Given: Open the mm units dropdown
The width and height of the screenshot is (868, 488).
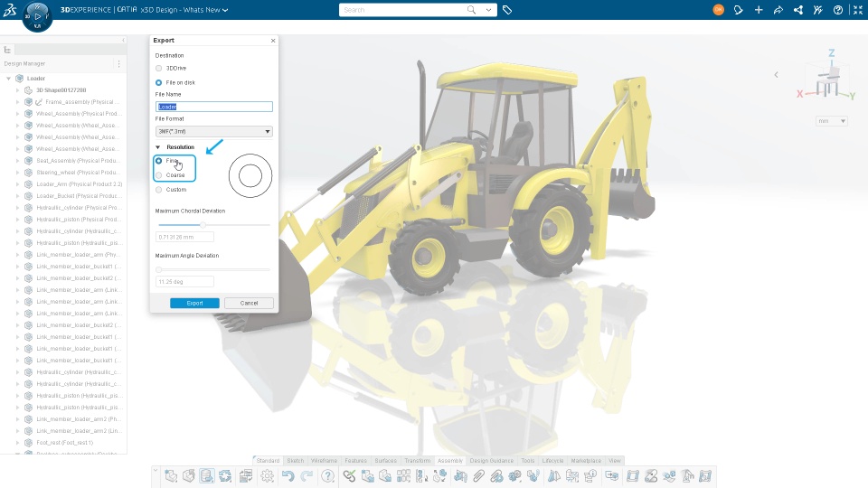Looking at the screenshot, I should point(832,120).
